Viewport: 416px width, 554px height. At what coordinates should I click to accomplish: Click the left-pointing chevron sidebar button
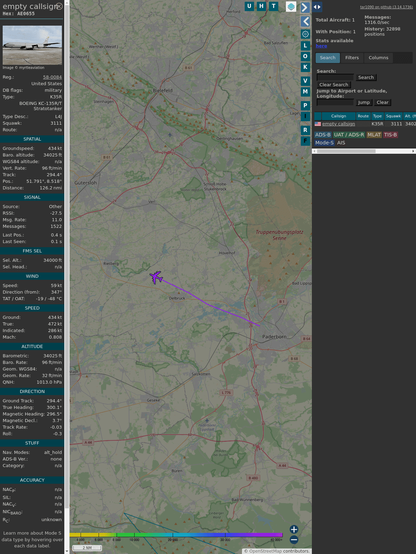pos(305,21)
